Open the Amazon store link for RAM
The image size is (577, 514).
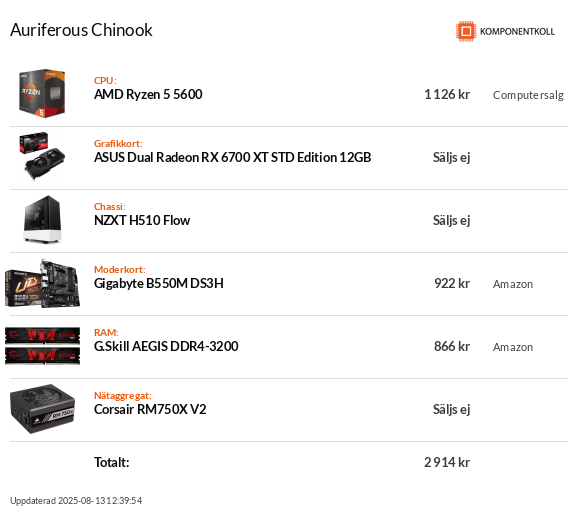(x=513, y=347)
